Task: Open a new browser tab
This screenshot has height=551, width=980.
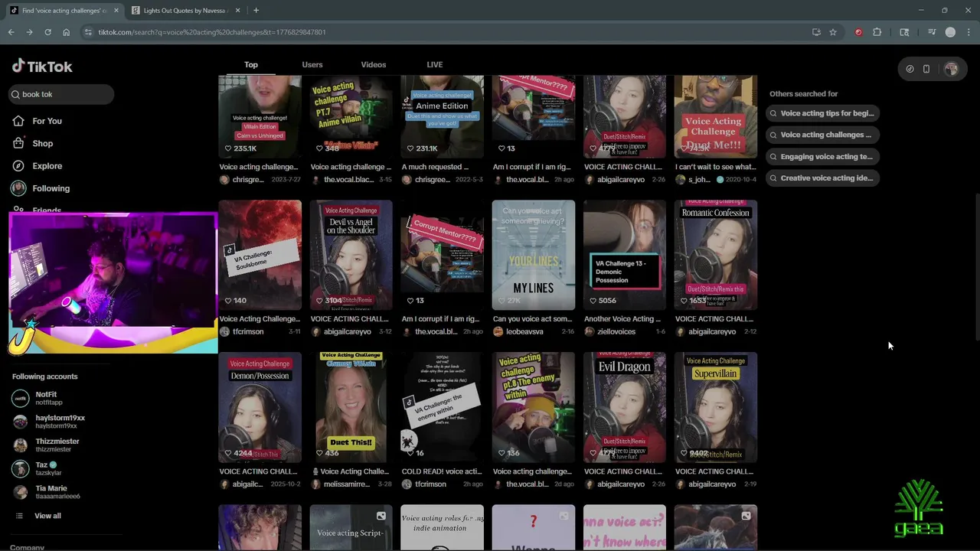Action: click(256, 10)
